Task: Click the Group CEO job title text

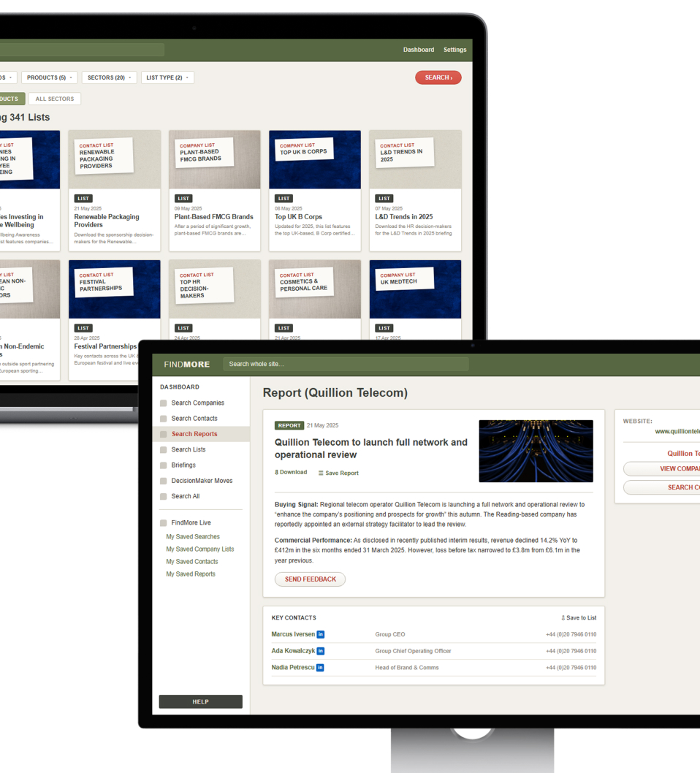Action: pos(390,634)
